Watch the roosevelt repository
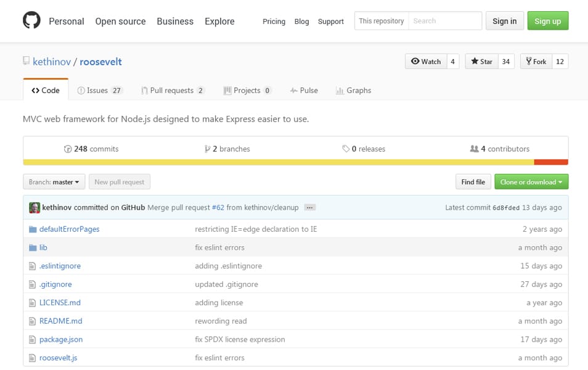This screenshot has width=588, height=370. point(426,62)
